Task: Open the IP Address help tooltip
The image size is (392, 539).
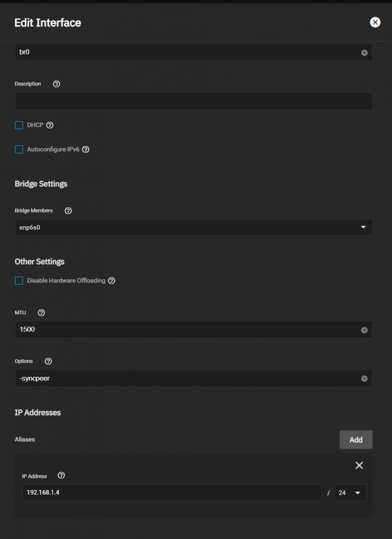Action: click(x=62, y=475)
